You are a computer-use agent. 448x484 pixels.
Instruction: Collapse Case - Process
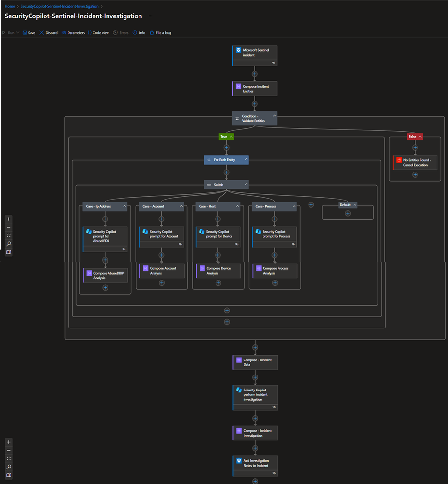[x=294, y=206]
